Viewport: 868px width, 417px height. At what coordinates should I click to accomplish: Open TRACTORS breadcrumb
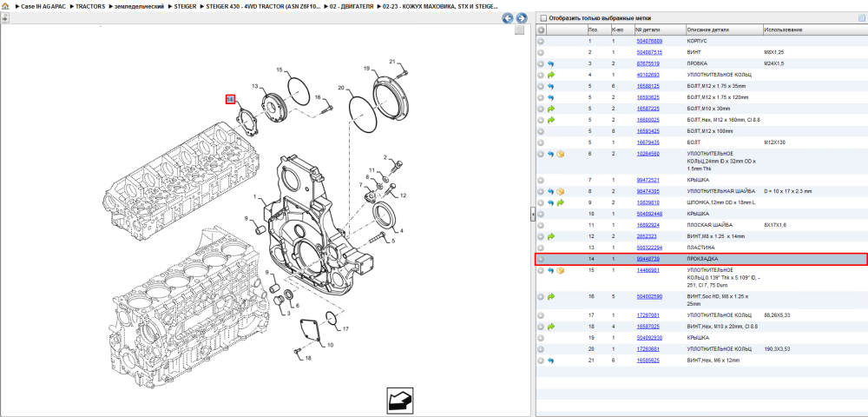[x=90, y=6]
